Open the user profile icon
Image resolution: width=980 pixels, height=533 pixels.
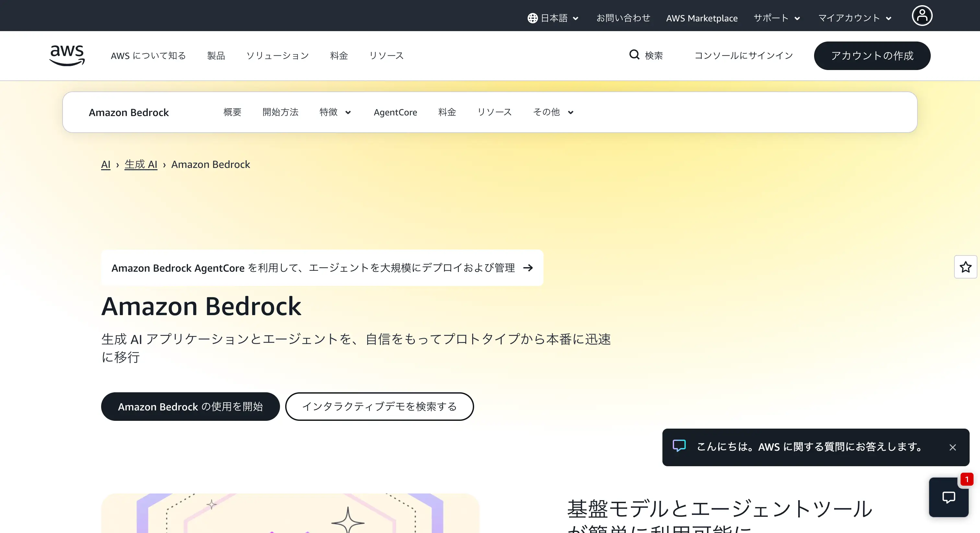921,16
